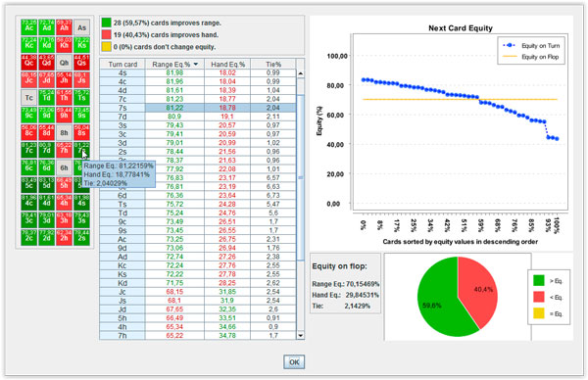This screenshot has width=588, height=380.
Task: Select the 4s row in table
Action: point(198,72)
